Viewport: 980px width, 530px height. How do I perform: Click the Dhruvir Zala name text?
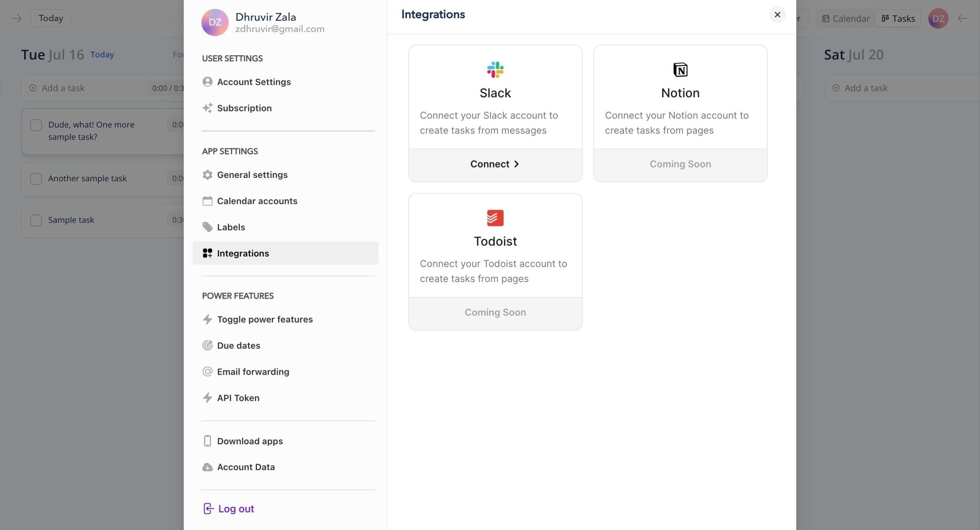click(x=266, y=17)
